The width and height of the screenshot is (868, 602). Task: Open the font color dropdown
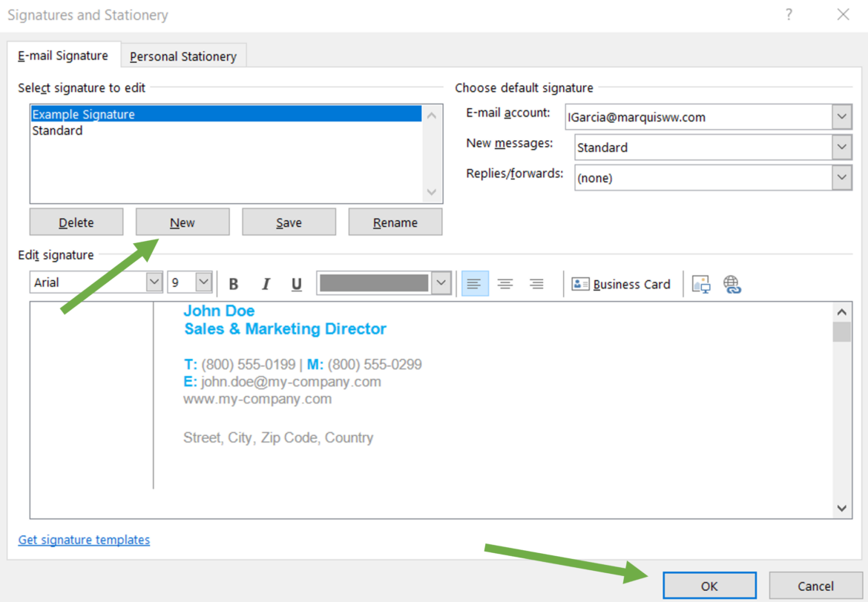[441, 283]
